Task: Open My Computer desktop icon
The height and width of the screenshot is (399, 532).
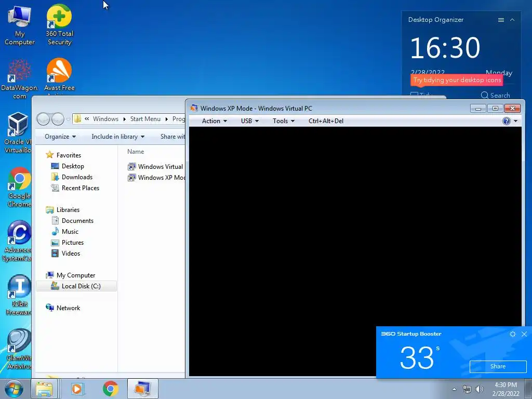Action: coord(19,25)
